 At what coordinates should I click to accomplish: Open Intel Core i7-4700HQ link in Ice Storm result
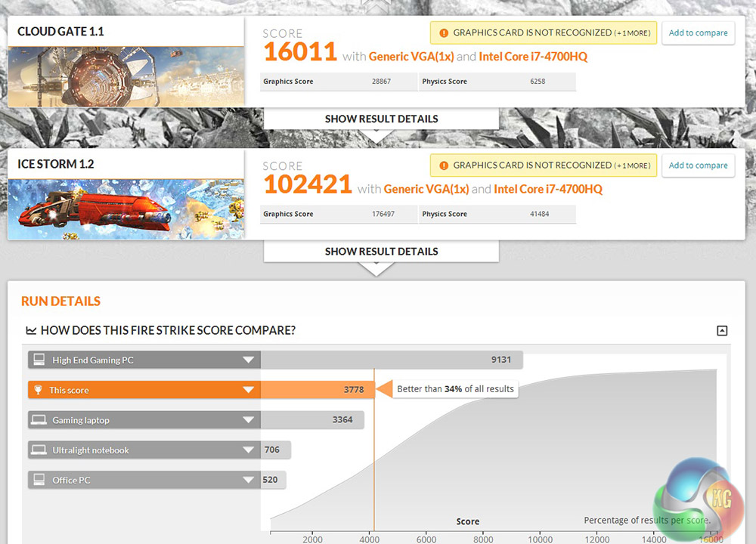[x=547, y=190]
